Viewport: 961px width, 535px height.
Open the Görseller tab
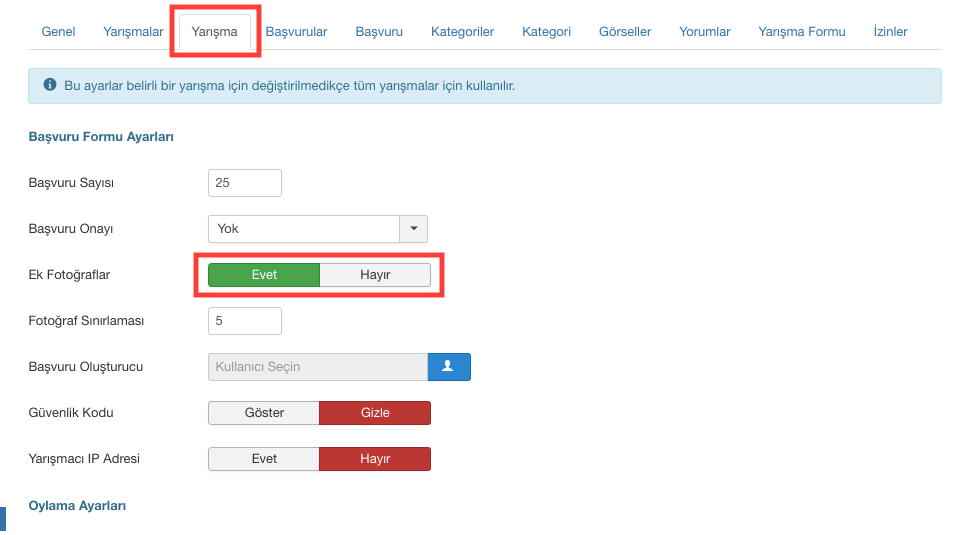click(625, 32)
